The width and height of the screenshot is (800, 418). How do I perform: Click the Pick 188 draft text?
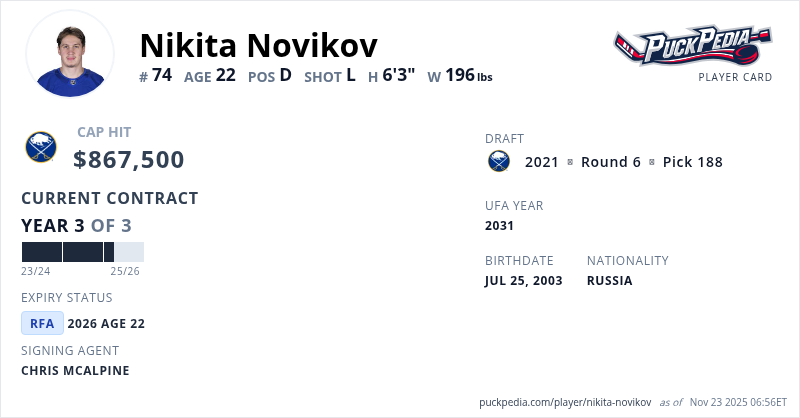[692, 162]
